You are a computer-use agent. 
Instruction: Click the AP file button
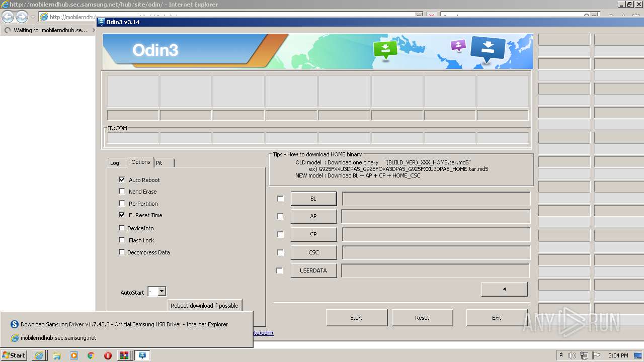313,216
